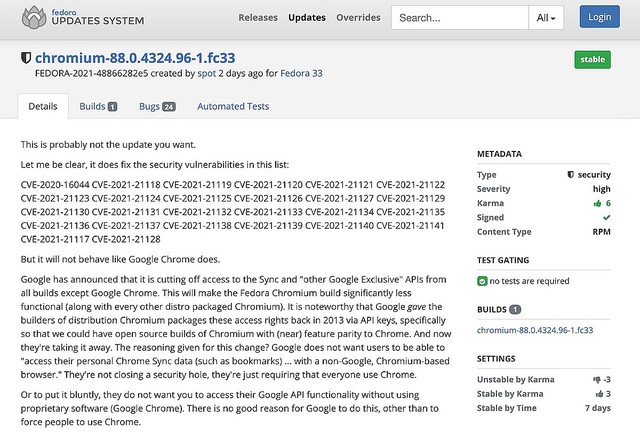Focus the Search input field

coord(459,18)
